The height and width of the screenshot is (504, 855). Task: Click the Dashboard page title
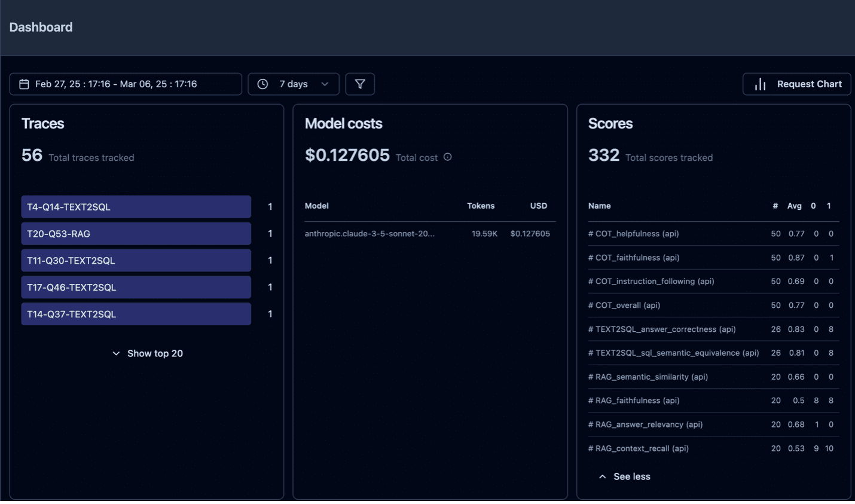point(41,28)
